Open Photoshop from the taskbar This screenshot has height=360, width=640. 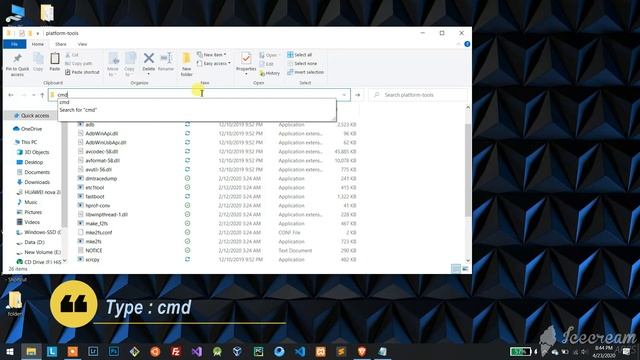[114, 351]
